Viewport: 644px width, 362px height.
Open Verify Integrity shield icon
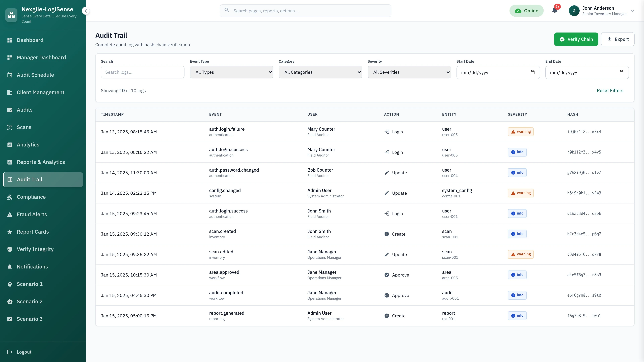(x=10, y=249)
